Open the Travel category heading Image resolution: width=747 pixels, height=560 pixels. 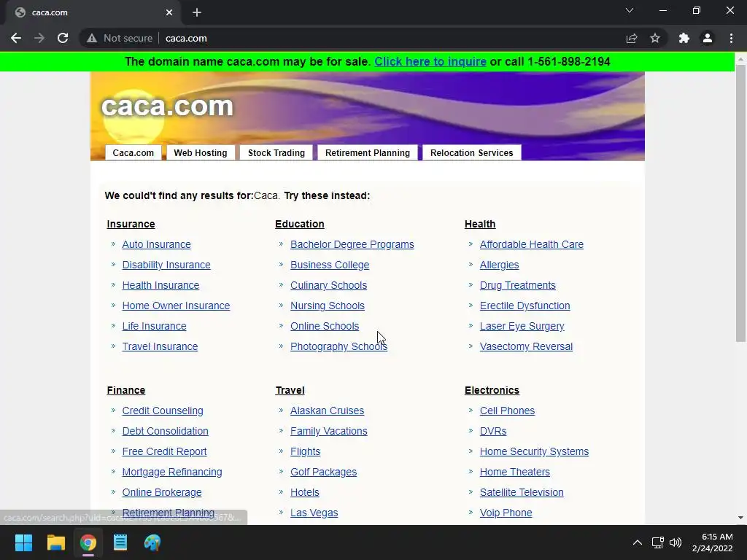click(x=290, y=390)
